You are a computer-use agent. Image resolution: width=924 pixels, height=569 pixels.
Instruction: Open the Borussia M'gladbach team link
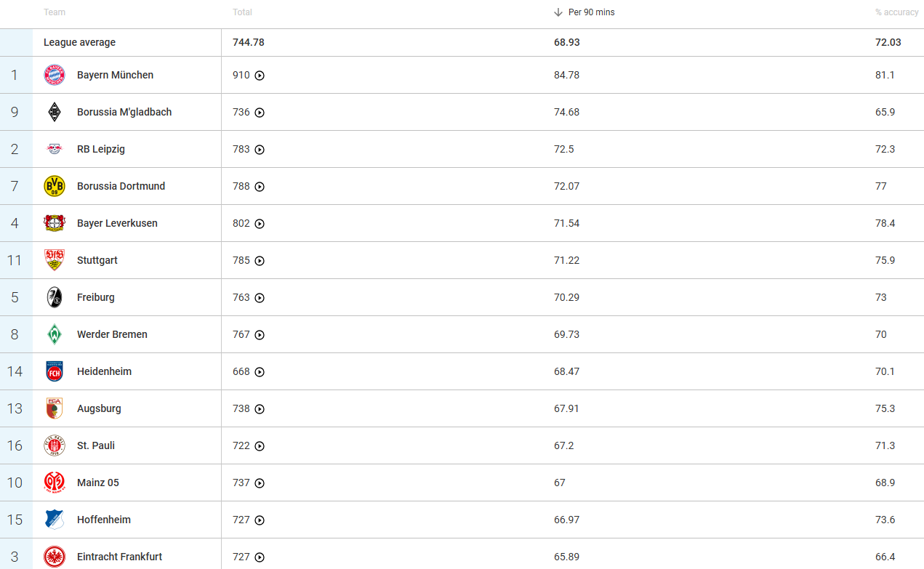point(124,112)
